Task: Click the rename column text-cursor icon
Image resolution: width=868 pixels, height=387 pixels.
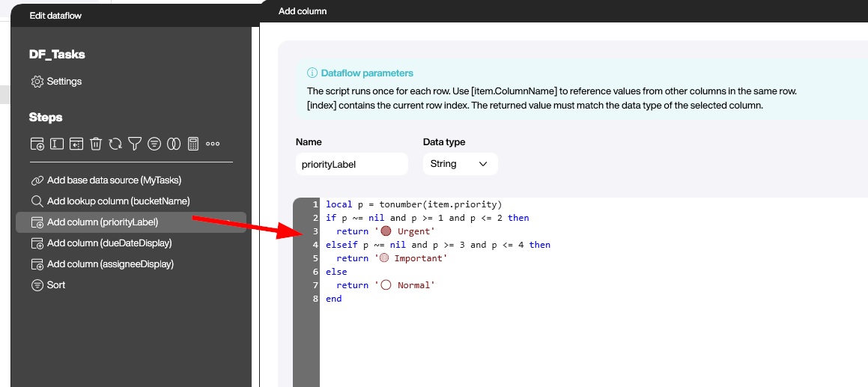Action: pyautogui.click(x=56, y=144)
